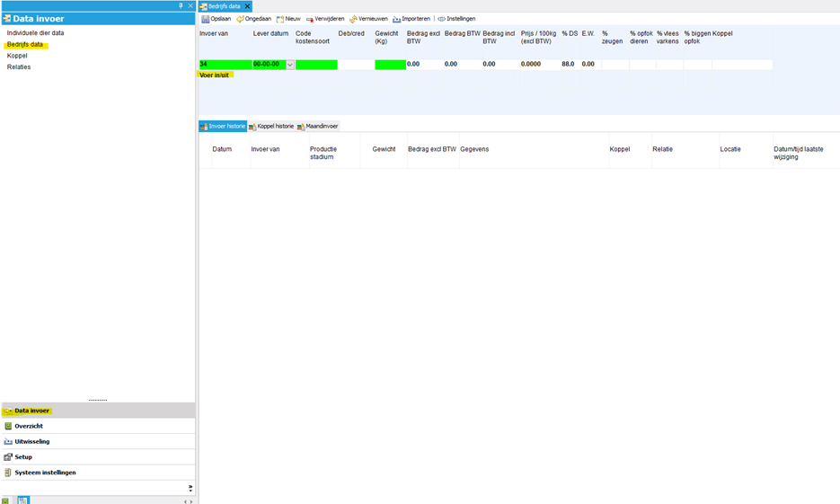Click the green icon in bottom-left strip
The width and height of the screenshot is (840, 504).
pos(5,500)
